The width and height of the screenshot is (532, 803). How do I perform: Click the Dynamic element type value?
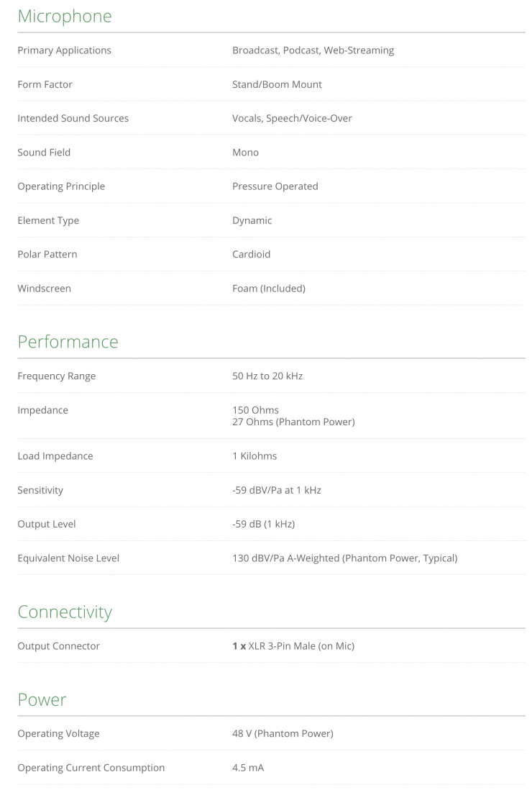(252, 220)
